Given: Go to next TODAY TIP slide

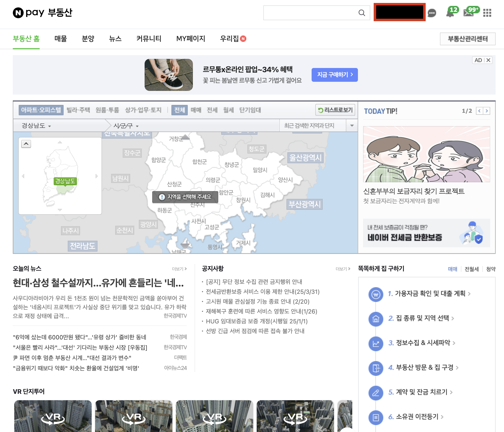Looking at the screenshot, I should click(487, 111).
